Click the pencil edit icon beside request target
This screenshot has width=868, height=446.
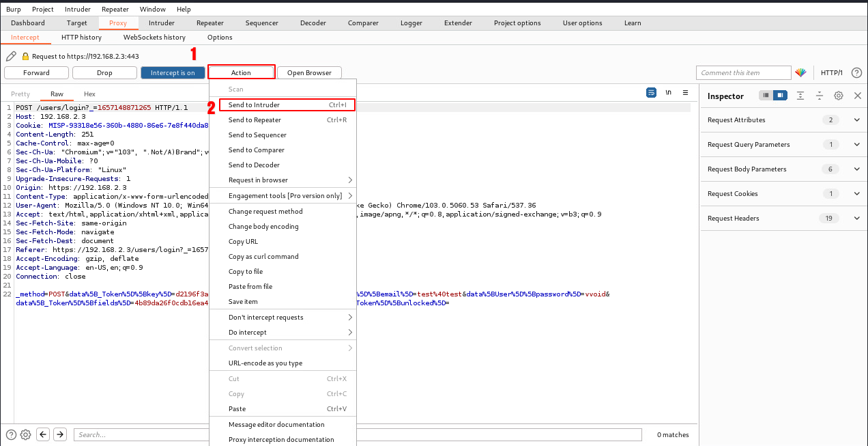pyautogui.click(x=11, y=57)
